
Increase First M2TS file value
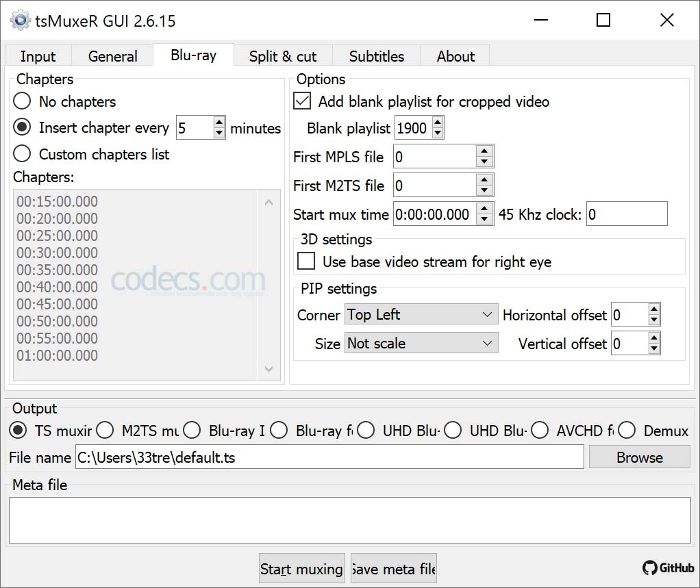point(484,180)
